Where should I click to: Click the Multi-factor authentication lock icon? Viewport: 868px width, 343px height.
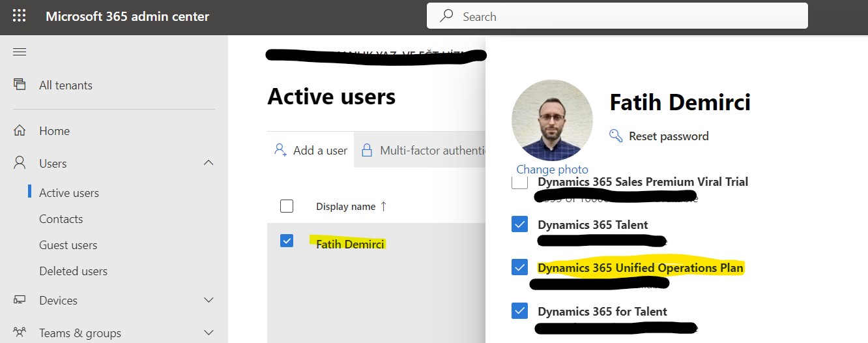[367, 150]
